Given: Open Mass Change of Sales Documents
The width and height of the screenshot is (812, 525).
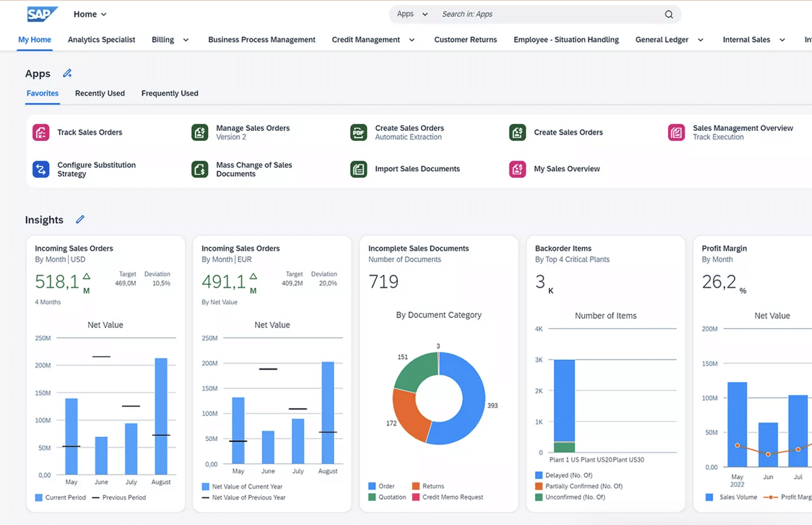Looking at the screenshot, I should (199, 169).
